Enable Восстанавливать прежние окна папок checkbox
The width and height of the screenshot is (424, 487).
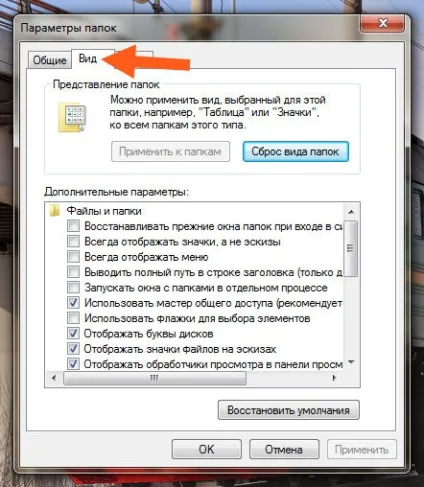73,226
